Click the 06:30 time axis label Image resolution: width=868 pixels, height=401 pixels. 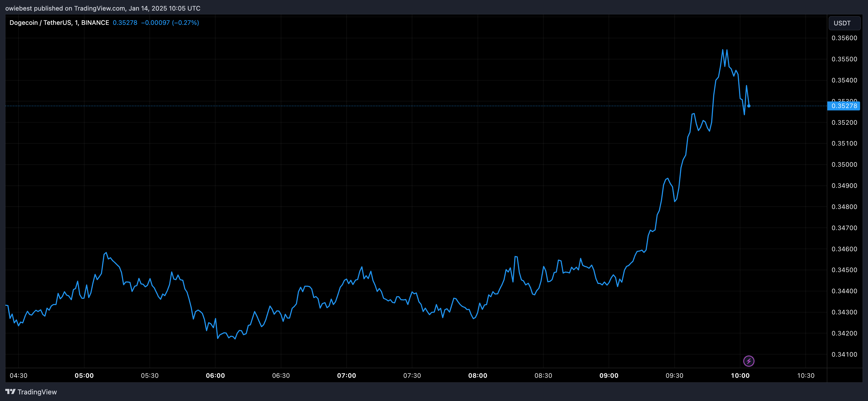pyautogui.click(x=281, y=375)
